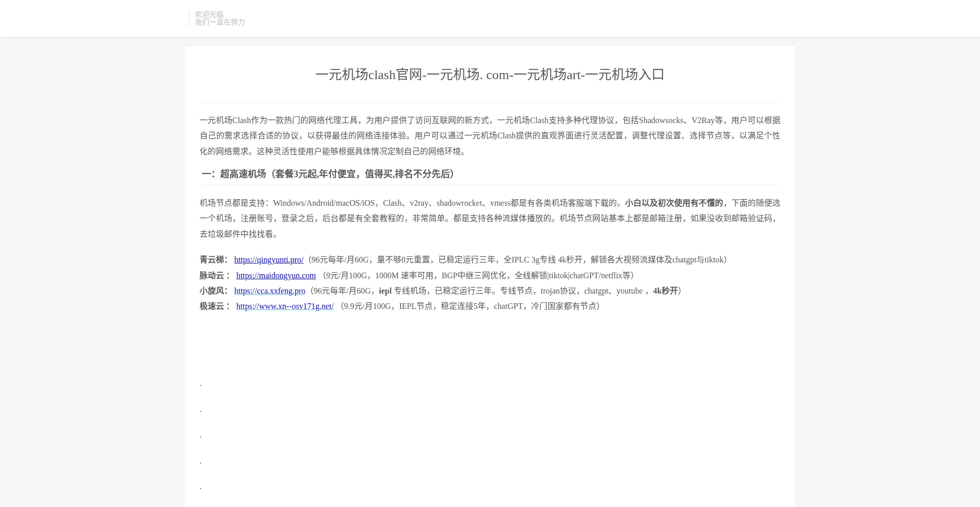980x507 pixels.
Task: Click the heading 一：超高速机场
Action: pos(328,174)
